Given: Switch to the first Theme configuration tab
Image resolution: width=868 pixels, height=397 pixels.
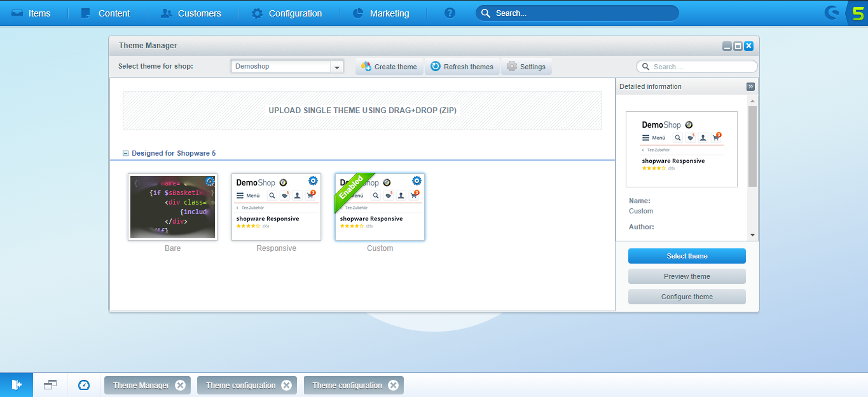Looking at the screenshot, I should pyautogui.click(x=240, y=384).
